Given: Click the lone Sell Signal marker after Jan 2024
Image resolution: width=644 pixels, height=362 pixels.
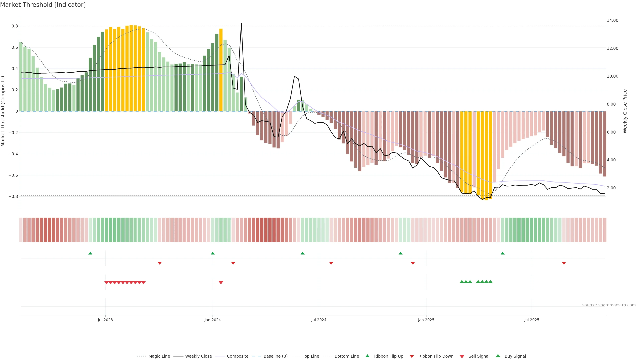Looking at the screenshot, I should 221,283.
